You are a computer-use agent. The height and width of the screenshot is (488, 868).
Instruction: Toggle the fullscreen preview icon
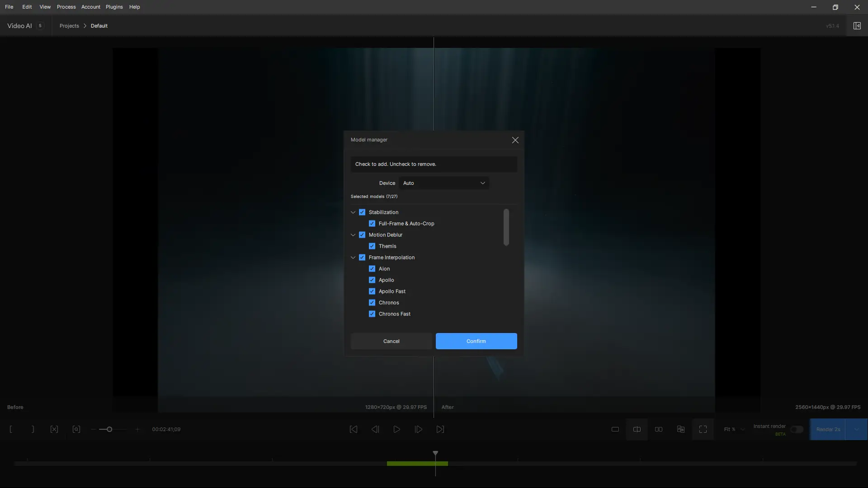pos(703,429)
